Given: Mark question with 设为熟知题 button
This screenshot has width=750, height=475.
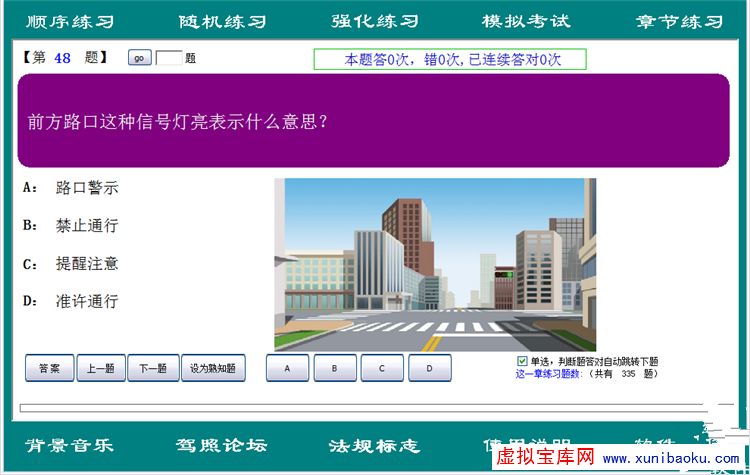Looking at the screenshot, I should (x=213, y=368).
